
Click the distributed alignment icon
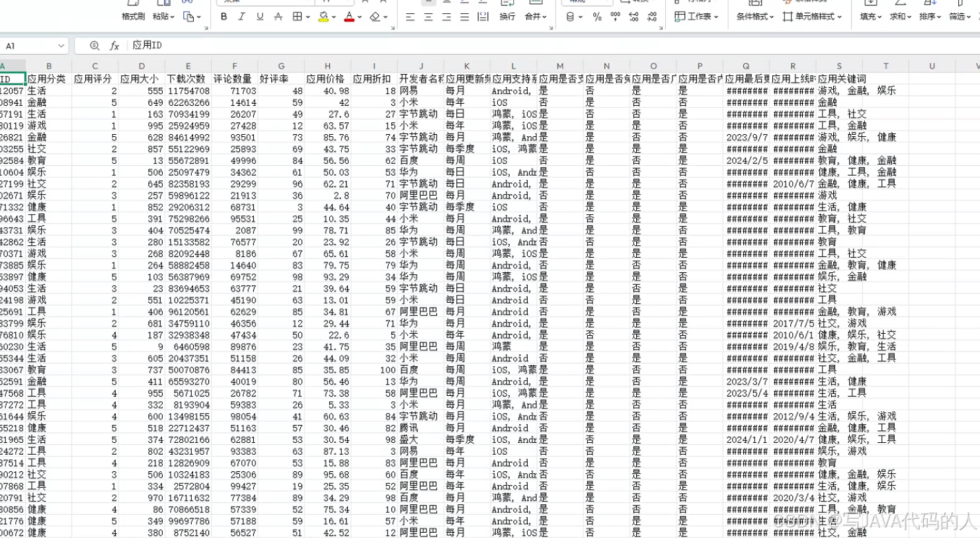point(483,17)
